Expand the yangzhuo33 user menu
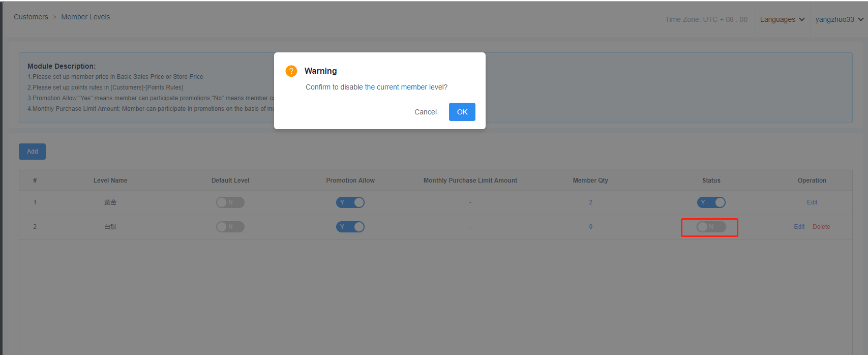Screen dimensions: 868x355 [x=839, y=19]
